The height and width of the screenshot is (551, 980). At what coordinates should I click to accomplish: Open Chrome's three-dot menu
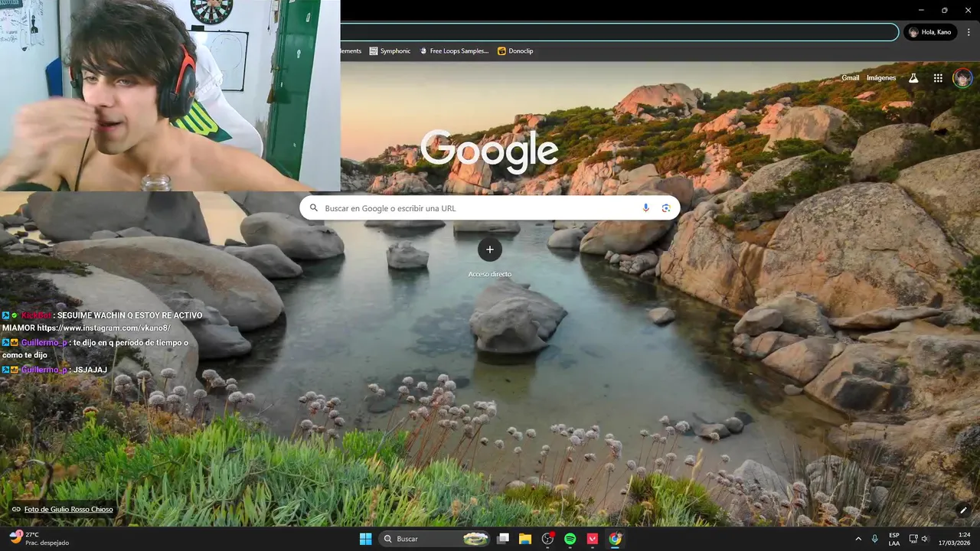tap(969, 32)
